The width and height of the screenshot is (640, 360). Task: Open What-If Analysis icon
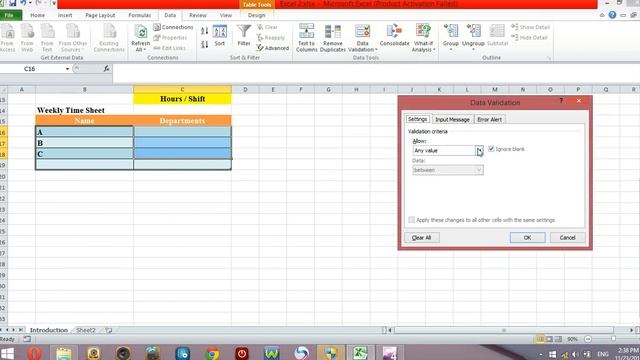click(423, 31)
